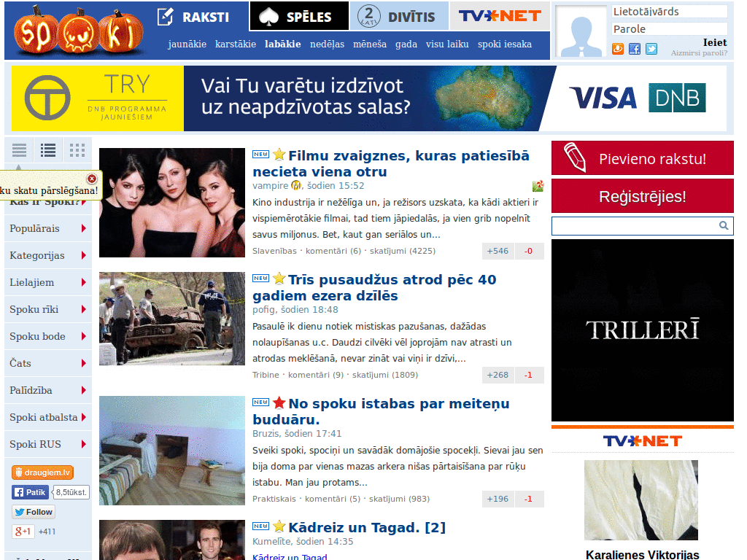Image resolution: width=747 pixels, height=560 pixels.
Task: Click the Facebook Patīk like button
Action: (30, 492)
